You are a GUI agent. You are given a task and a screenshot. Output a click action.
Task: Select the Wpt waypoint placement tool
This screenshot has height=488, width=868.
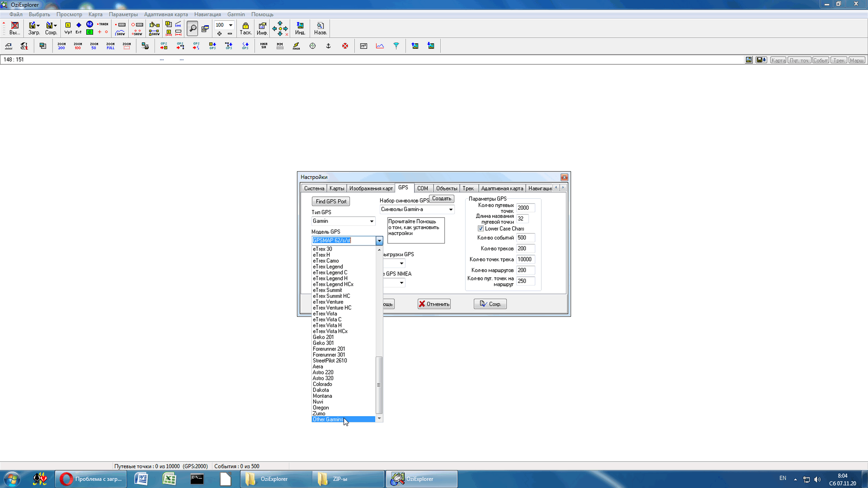[x=68, y=28]
